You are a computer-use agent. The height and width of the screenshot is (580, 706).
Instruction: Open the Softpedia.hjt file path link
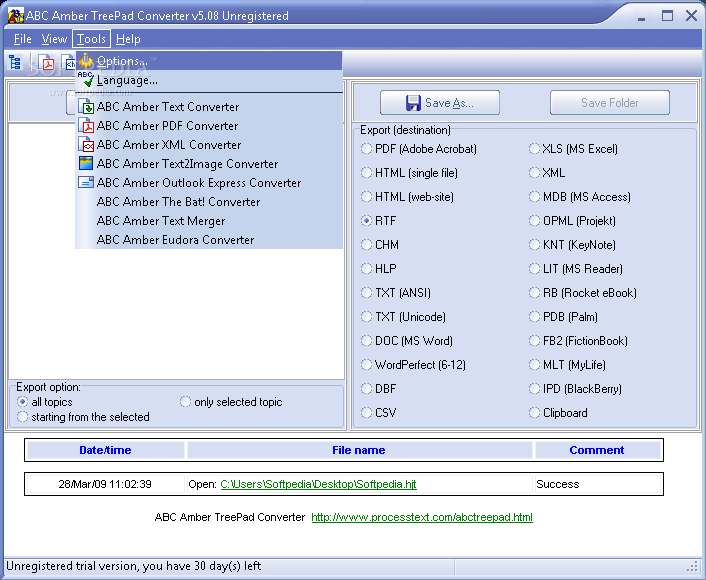coord(318,484)
